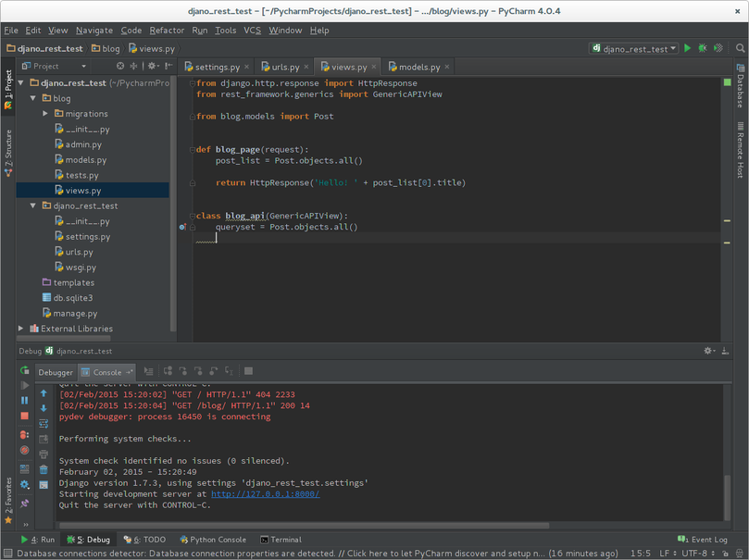This screenshot has width=749, height=560.
Task: Run with coverage icon in main toolbar
Action: [718, 48]
